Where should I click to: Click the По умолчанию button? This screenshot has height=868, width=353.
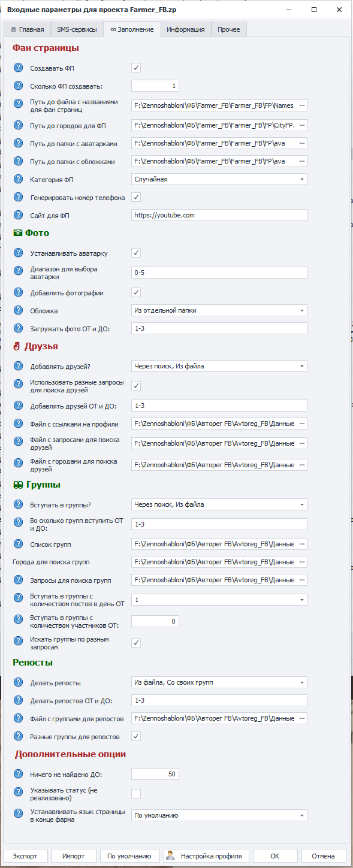click(x=130, y=855)
